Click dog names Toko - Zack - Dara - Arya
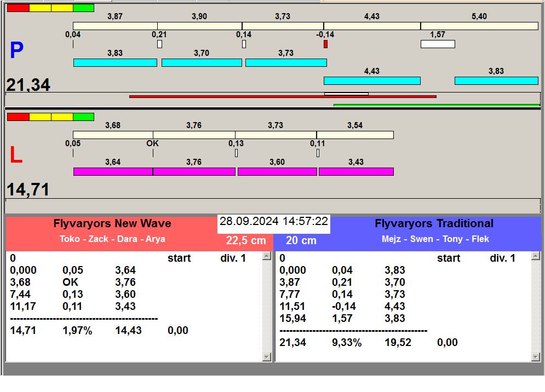This screenshot has height=392, width=545. 112,239
